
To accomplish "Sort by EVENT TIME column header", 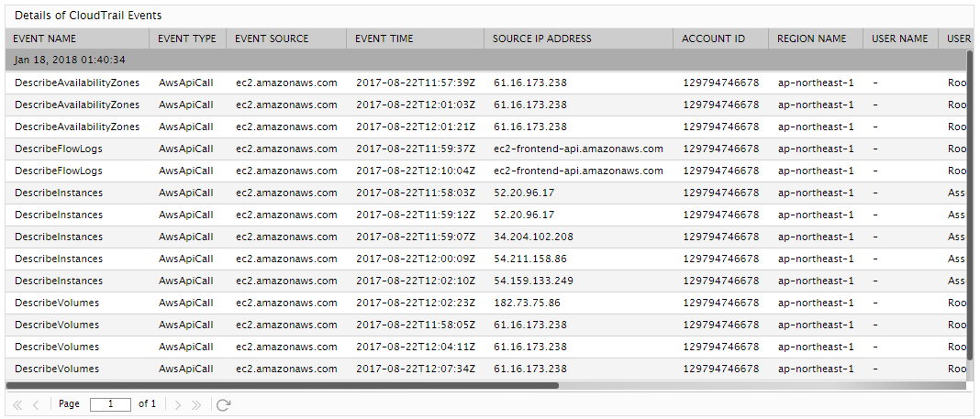I will click(415, 39).
